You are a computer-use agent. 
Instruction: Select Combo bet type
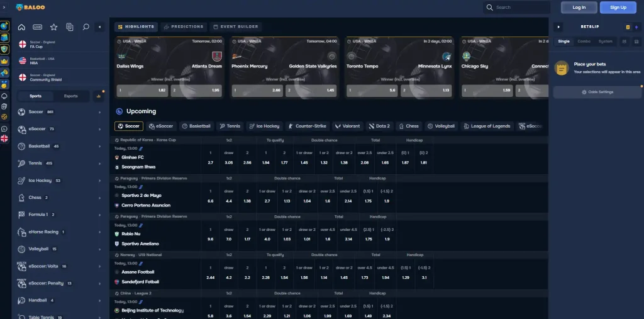584,42
